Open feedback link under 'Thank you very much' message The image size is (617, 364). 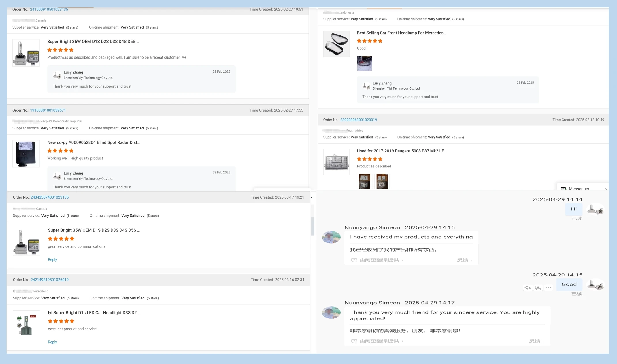pyautogui.click(x=535, y=341)
